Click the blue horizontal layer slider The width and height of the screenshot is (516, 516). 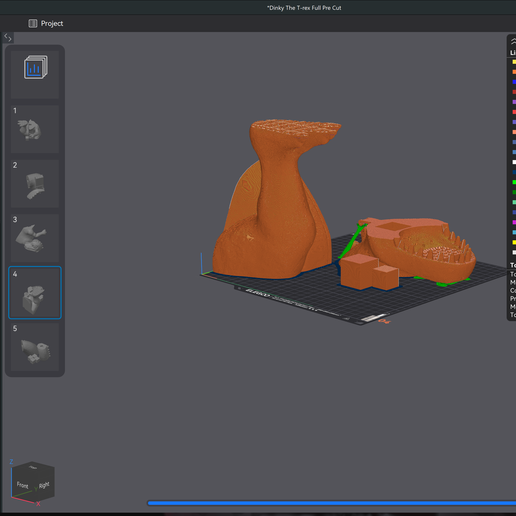click(x=331, y=503)
